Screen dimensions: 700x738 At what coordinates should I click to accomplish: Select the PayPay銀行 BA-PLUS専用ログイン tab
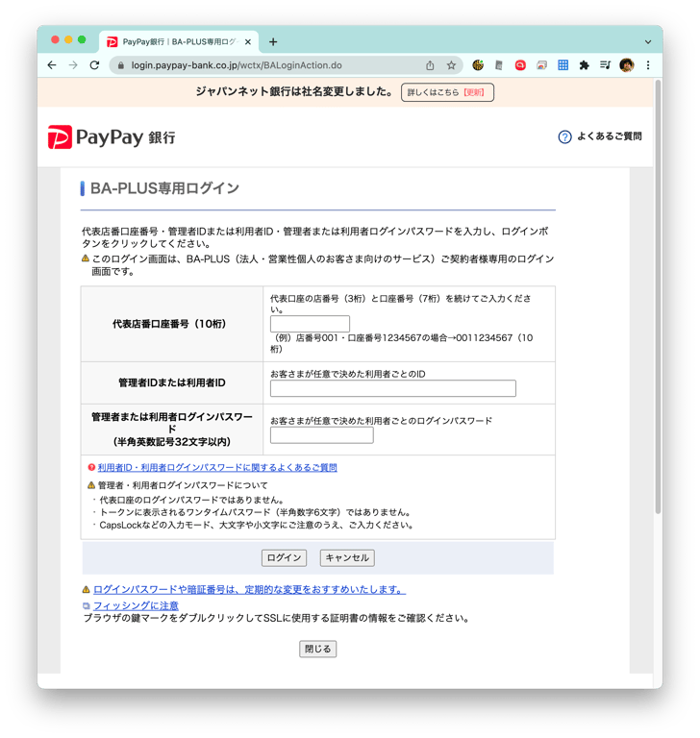(179, 42)
